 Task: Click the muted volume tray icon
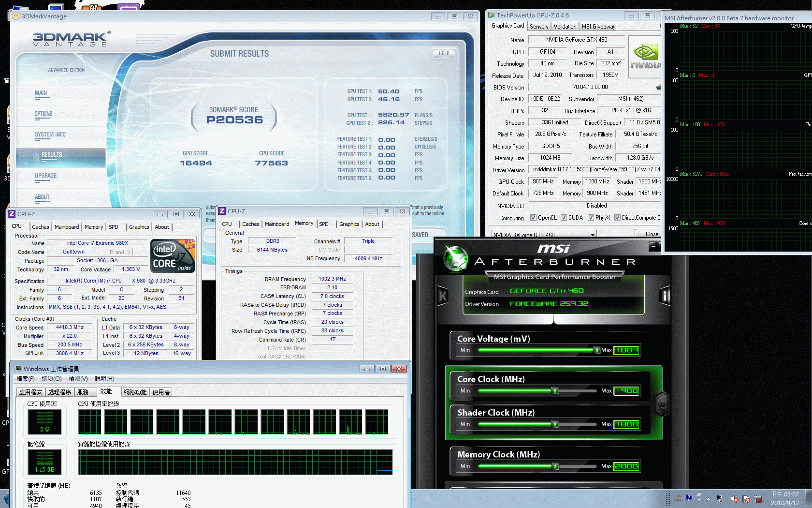click(x=735, y=499)
